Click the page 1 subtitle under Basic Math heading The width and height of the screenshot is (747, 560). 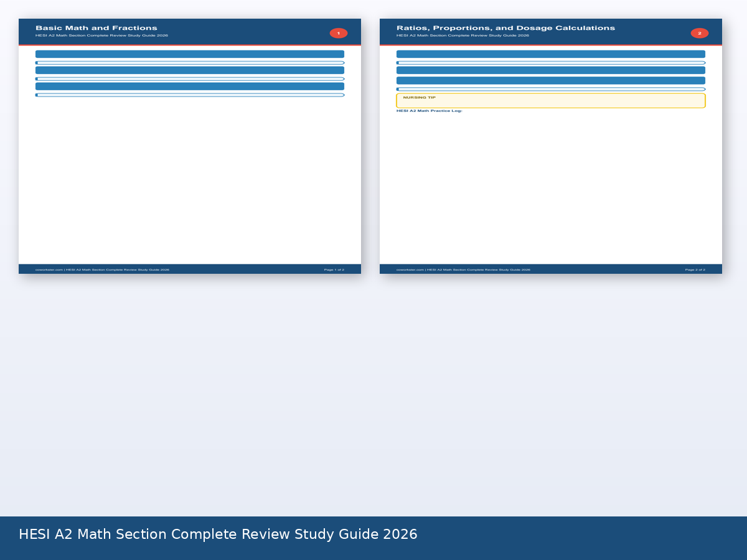point(101,35)
